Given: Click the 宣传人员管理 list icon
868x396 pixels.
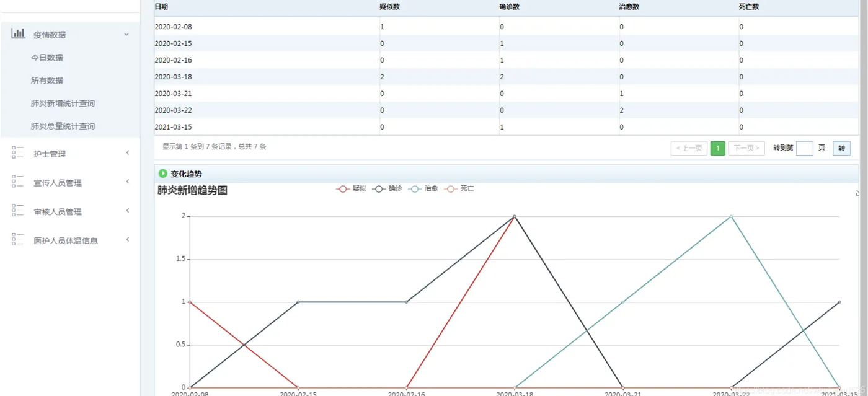Looking at the screenshot, I should click(x=17, y=182).
